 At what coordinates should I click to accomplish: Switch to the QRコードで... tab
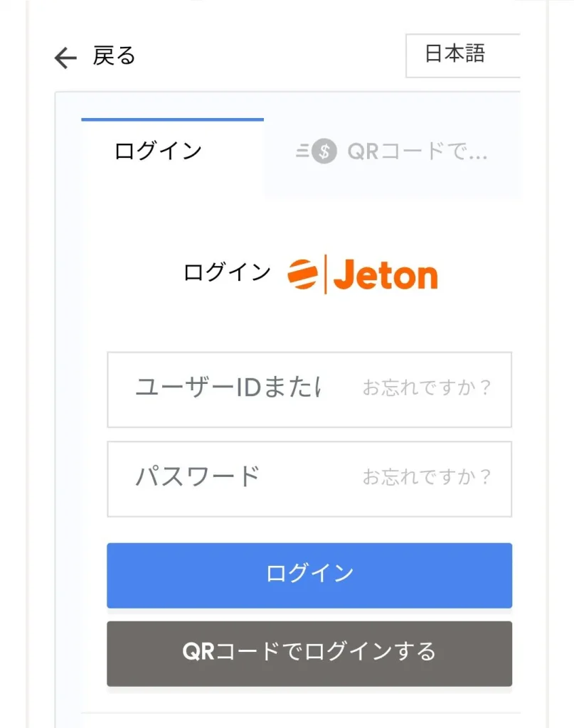click(417, 151)
